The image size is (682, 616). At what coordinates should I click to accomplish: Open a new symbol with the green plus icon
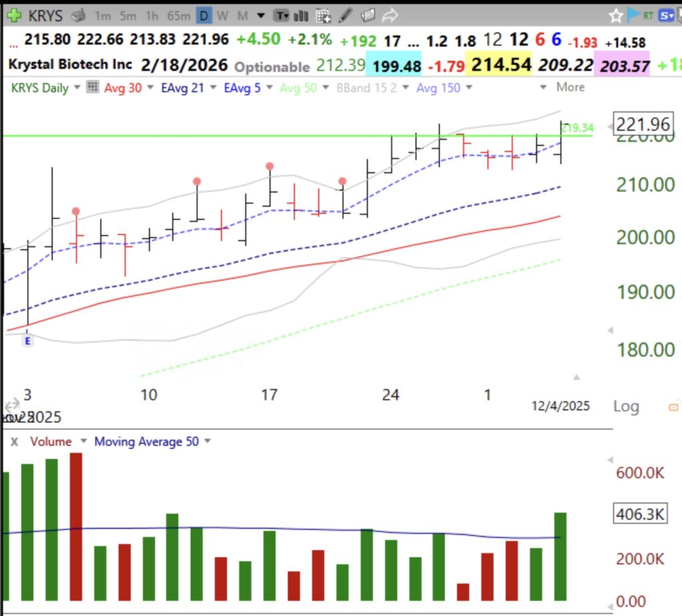coord(13,15)
